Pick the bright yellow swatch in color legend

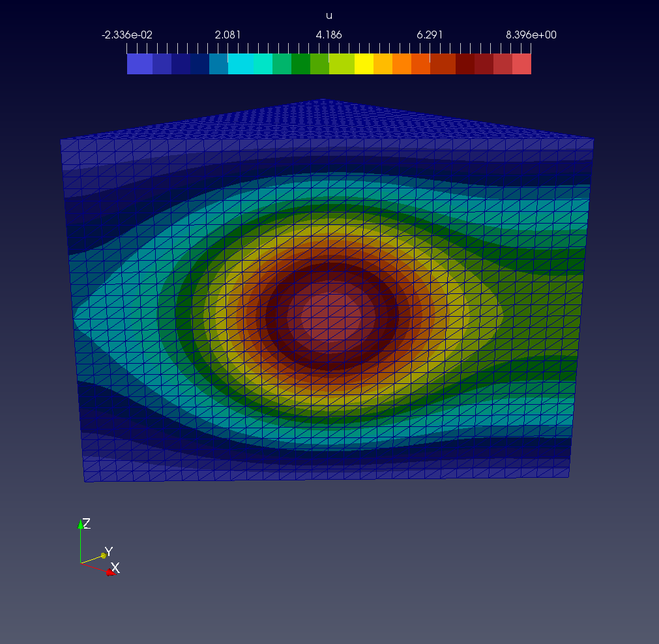coord(363,64)
